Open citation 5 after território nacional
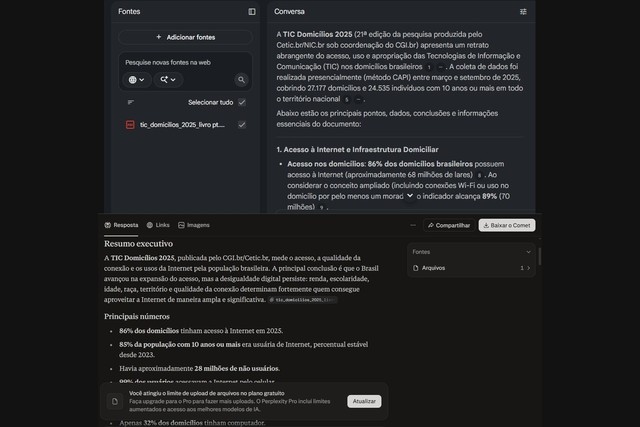 [x=347, y=100]
